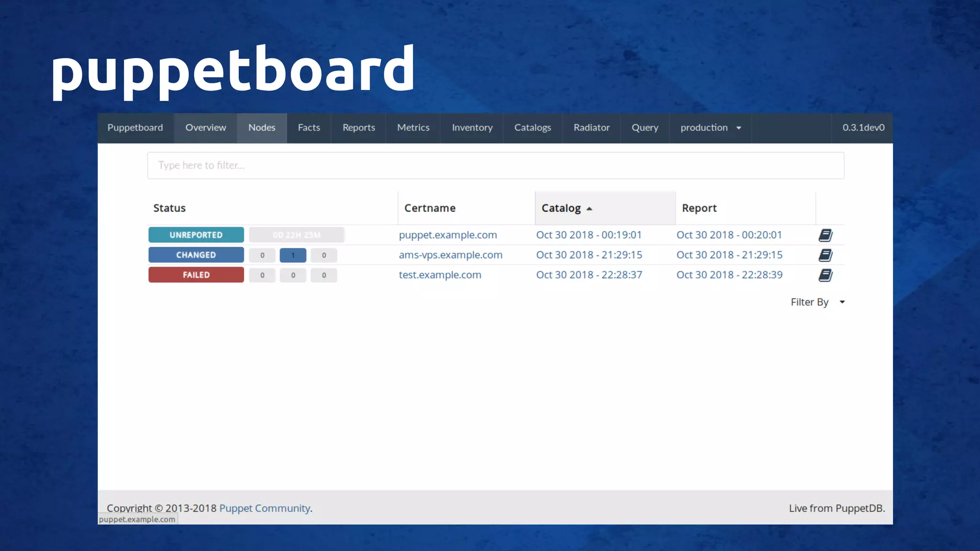Screen dimensions: 980x551
Task: Open catalog Oct 30 2018 - 00:19:01
Action: (x=589, y=235)
